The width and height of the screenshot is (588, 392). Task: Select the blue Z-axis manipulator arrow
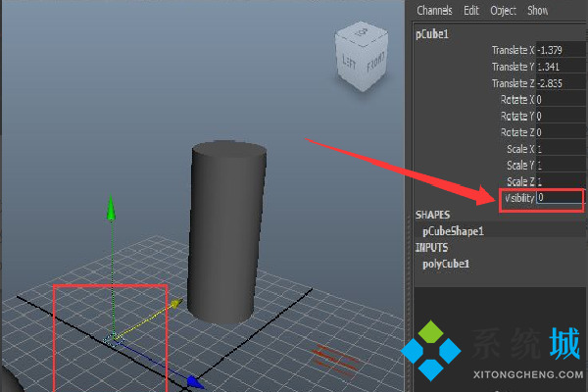(x=194, y=382)
